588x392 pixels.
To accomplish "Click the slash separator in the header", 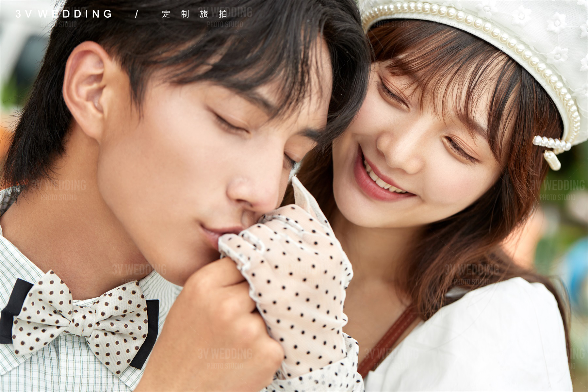I will 137,14.
